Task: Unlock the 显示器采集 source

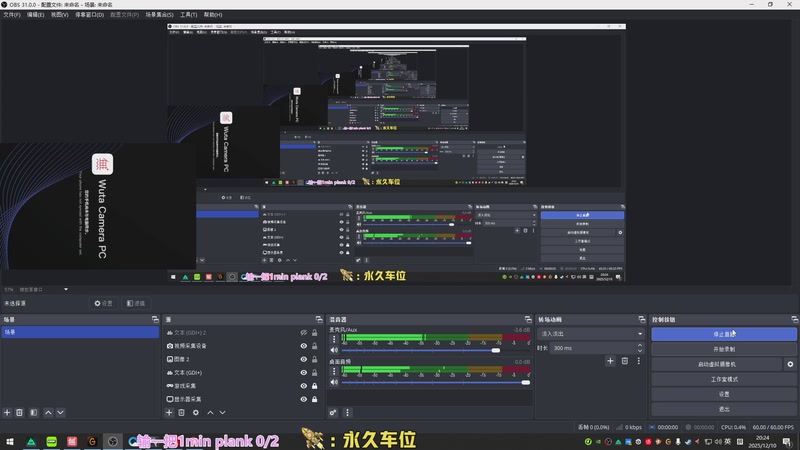Action: coord(315,399)
